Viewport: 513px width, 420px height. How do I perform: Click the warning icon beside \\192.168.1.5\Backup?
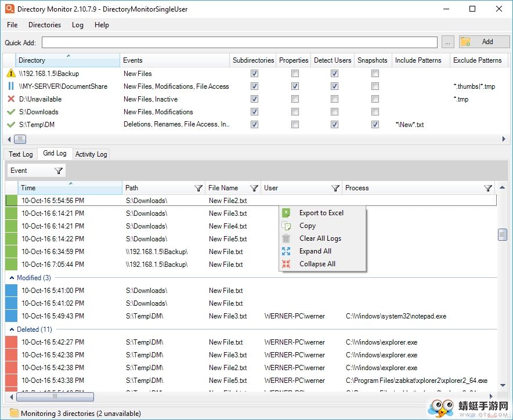click(x=11, y=73)
